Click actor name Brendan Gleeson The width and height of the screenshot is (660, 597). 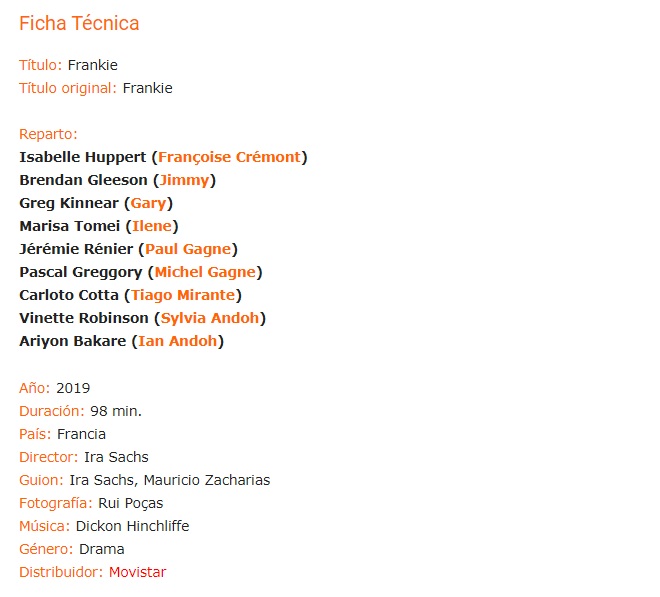pos(83,180)
